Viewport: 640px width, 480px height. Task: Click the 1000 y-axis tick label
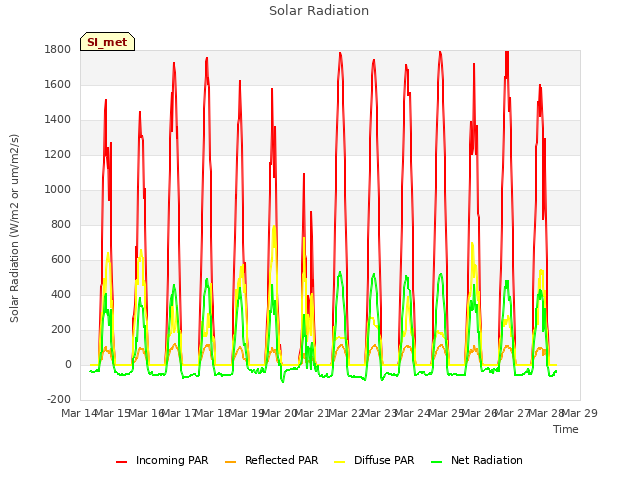(x=58, y=189)
